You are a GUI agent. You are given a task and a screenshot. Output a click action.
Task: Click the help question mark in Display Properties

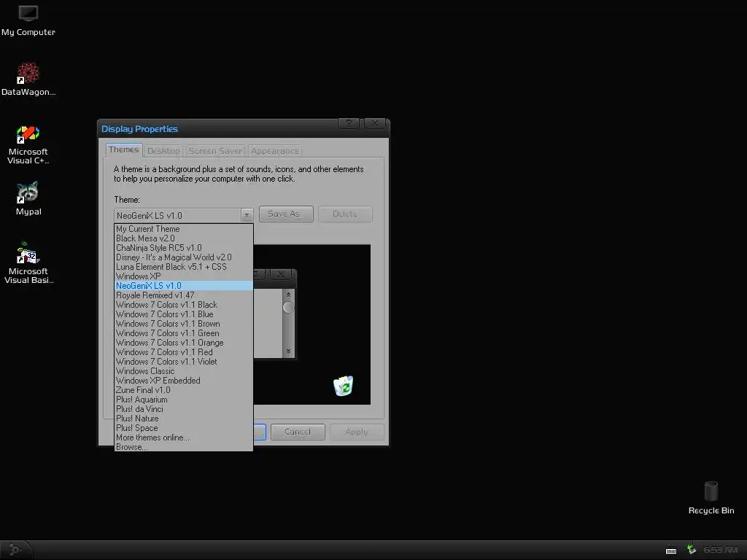tap(349, 123)
